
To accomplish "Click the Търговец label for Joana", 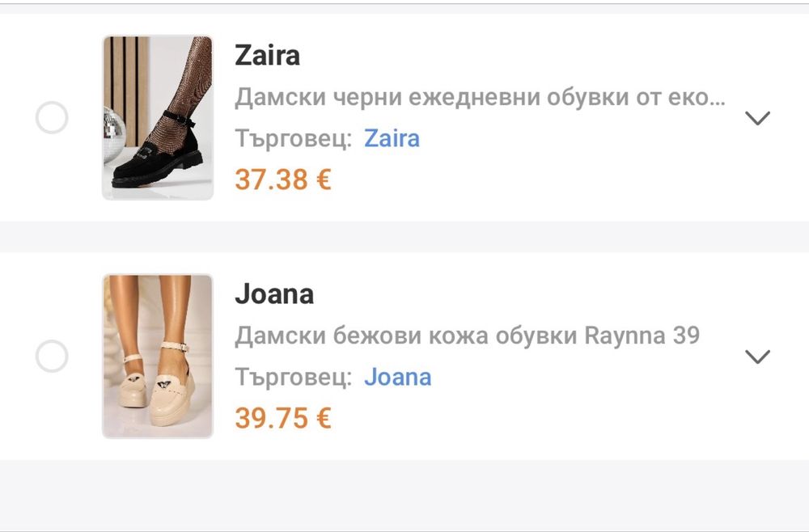I will tap(294, 378).
